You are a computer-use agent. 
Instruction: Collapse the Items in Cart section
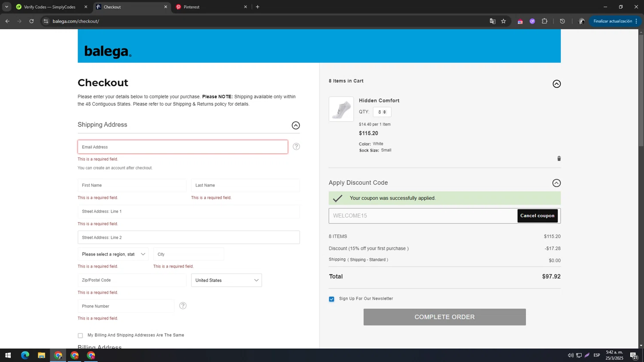click(x=556, y=84)
